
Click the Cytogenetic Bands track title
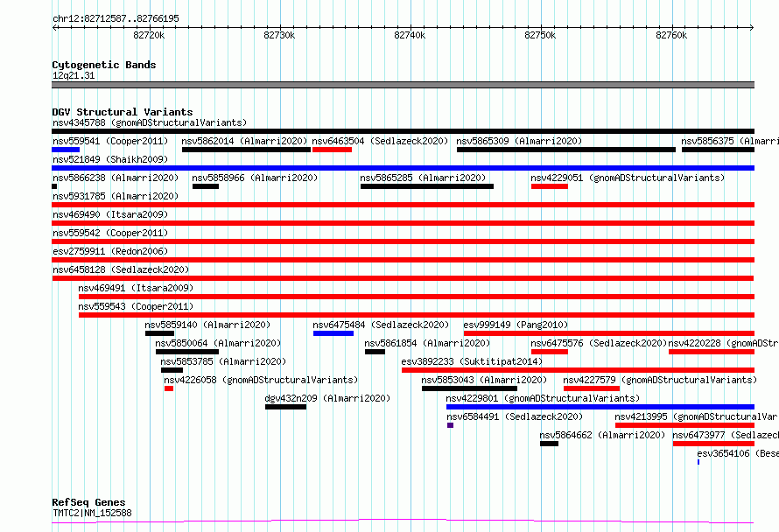click(104, 65)
